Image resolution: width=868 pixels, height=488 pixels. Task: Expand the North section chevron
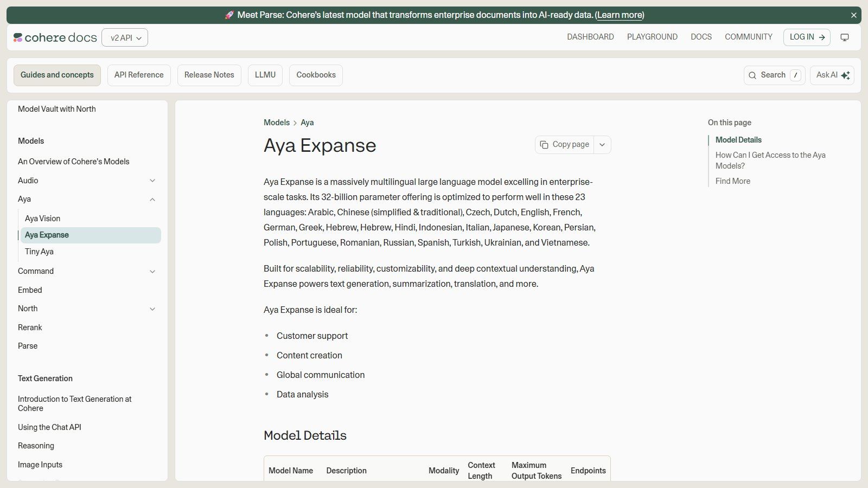coord(152,309)
